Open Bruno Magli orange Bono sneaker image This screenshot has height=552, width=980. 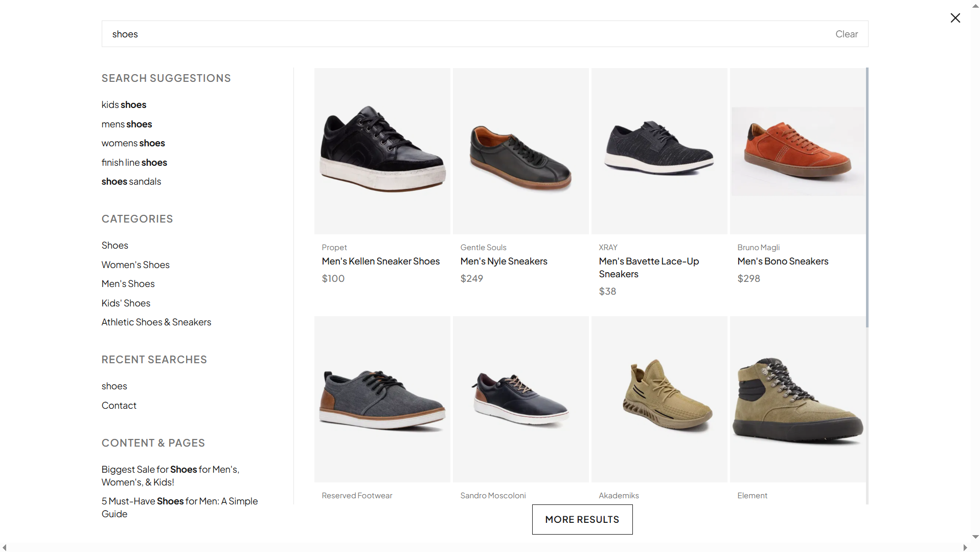click(x=797, y=151)
